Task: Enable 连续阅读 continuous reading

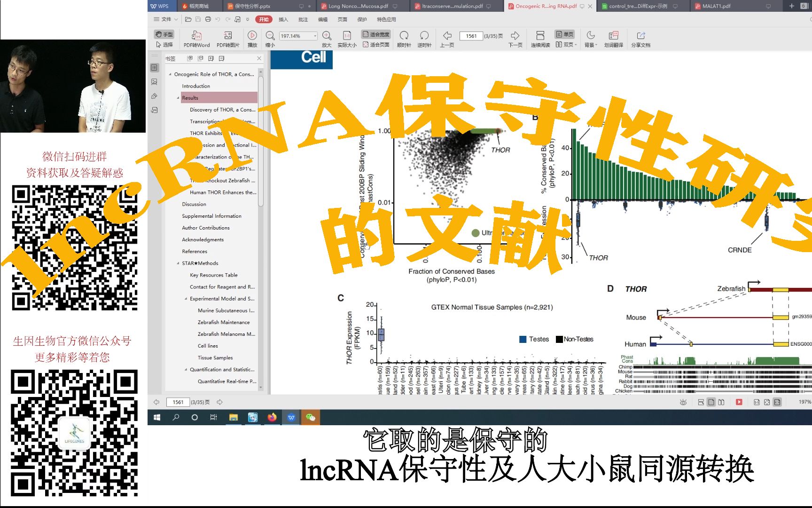Action: point(540,40)
